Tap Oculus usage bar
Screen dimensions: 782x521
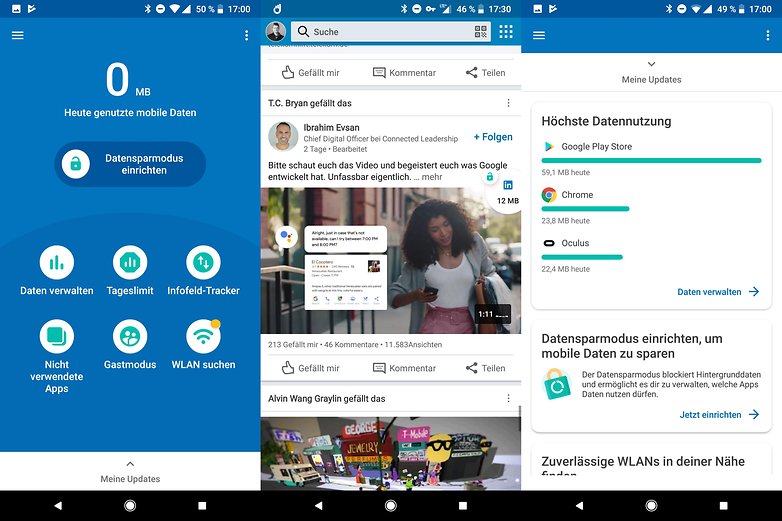pos(582,257)
